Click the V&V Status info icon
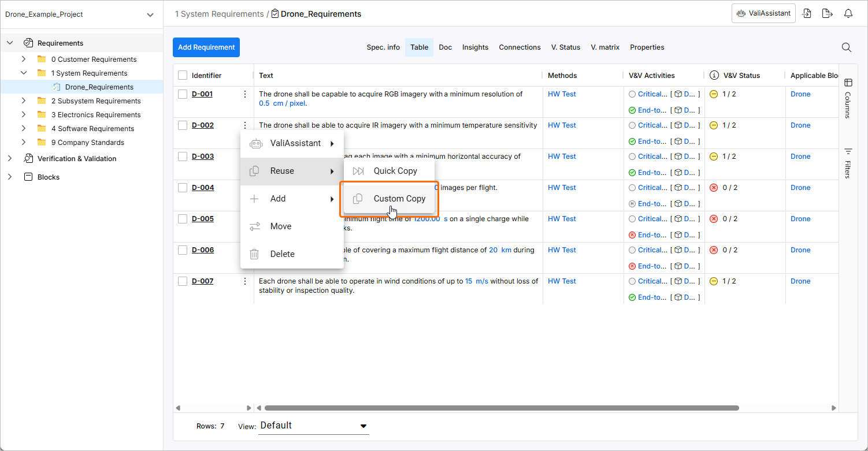The height and width of the screenshot is (451, 868). (714, 76)
